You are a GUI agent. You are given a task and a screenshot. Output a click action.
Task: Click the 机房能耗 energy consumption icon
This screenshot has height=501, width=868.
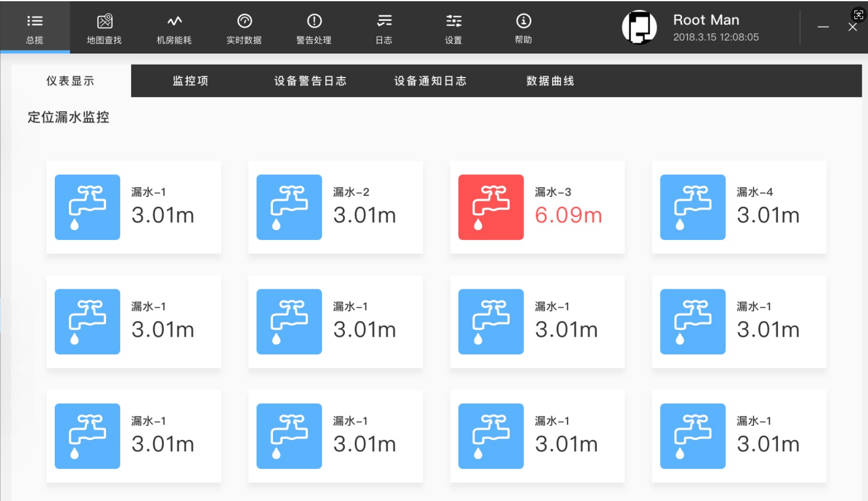[174, 22]
